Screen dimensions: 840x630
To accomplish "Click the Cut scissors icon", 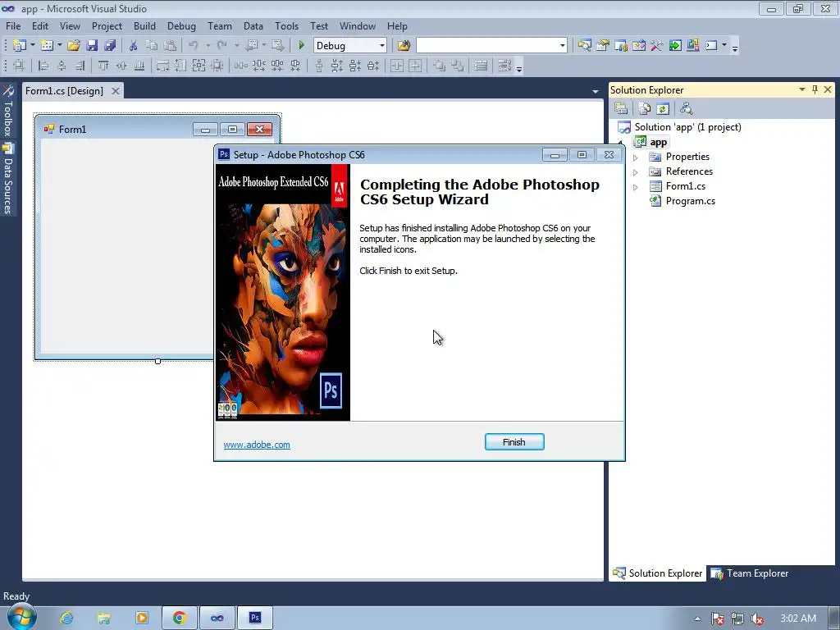I will [x=133, y=46].
